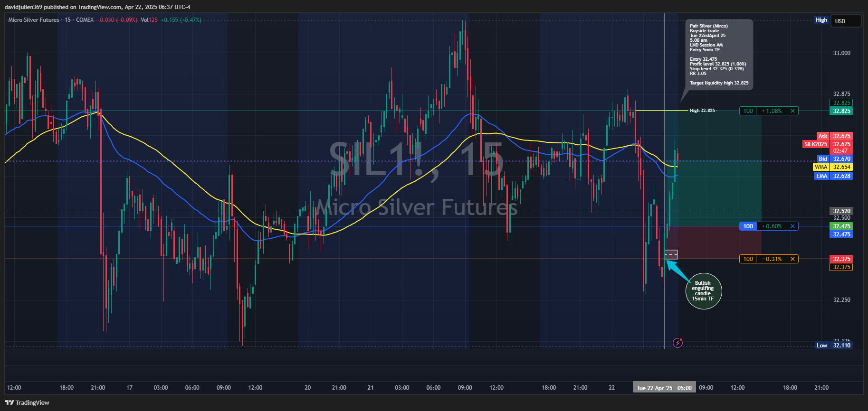Image resolution: width=868 pixels, height=411 pixels.
Task: Open the USD currency selector
Action: point(846,21)
